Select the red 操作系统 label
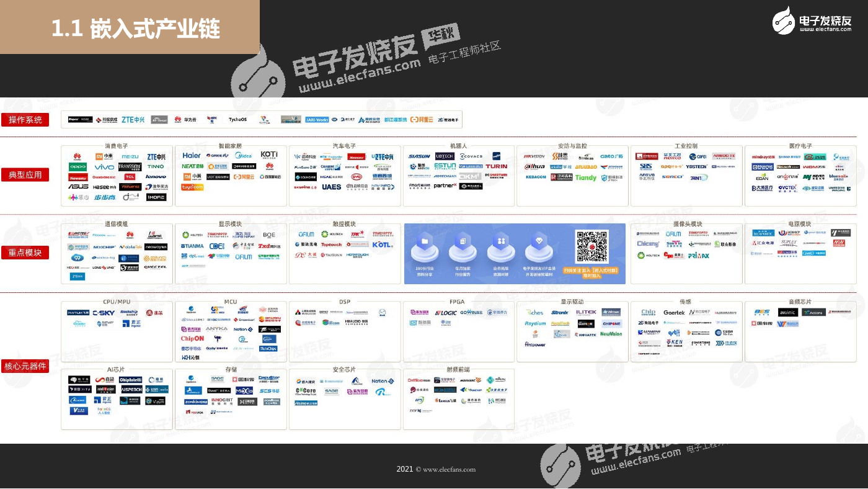 tap(25, 120)
